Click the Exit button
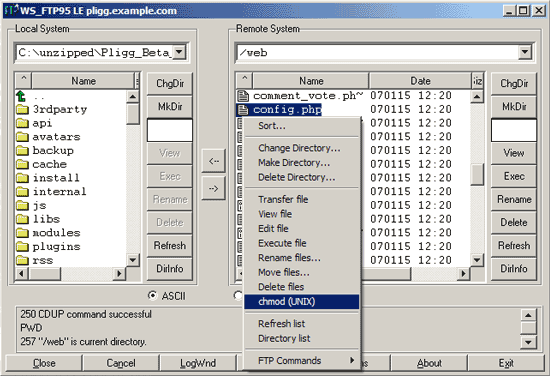The height and width of the screenshot is (376, 550). coord(506,363)
